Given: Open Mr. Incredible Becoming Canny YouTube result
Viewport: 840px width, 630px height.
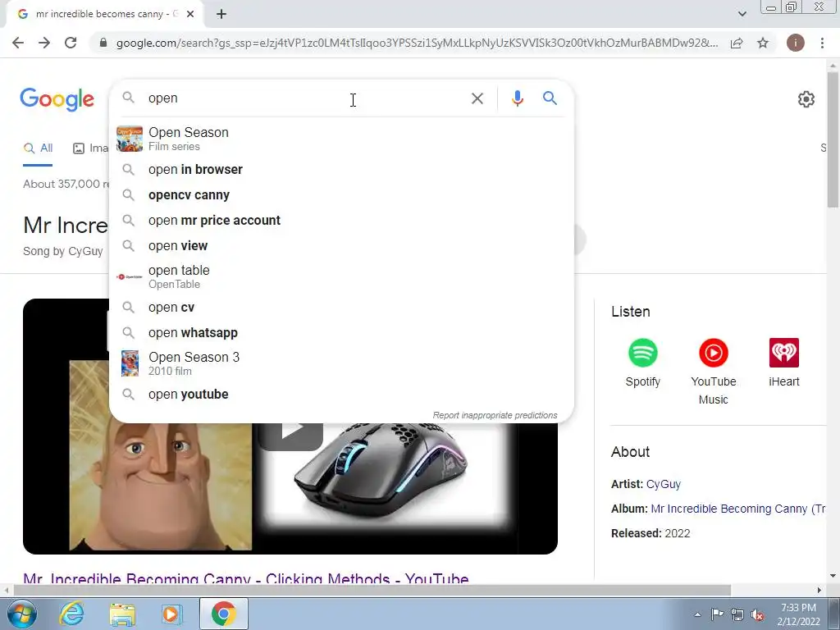Looking at the screenshot, I should pos(246,578).
